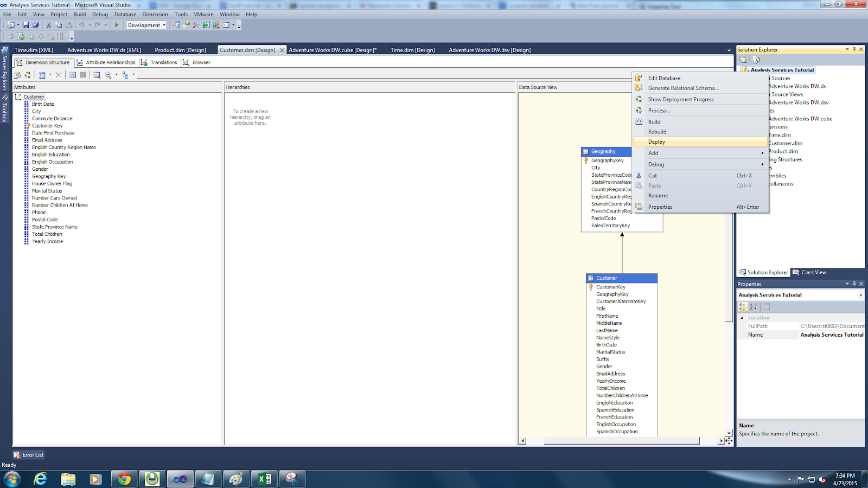This screenshot has height=488, width=868.
Task: Open Internet Explorer from the taskbar
Action: click(40, 479)
